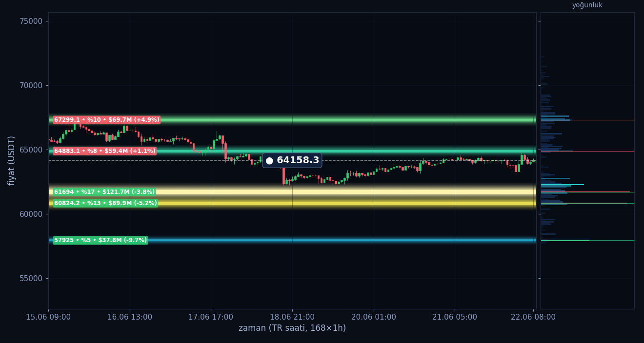Click the green density bar at 57925

coord(565,240)
